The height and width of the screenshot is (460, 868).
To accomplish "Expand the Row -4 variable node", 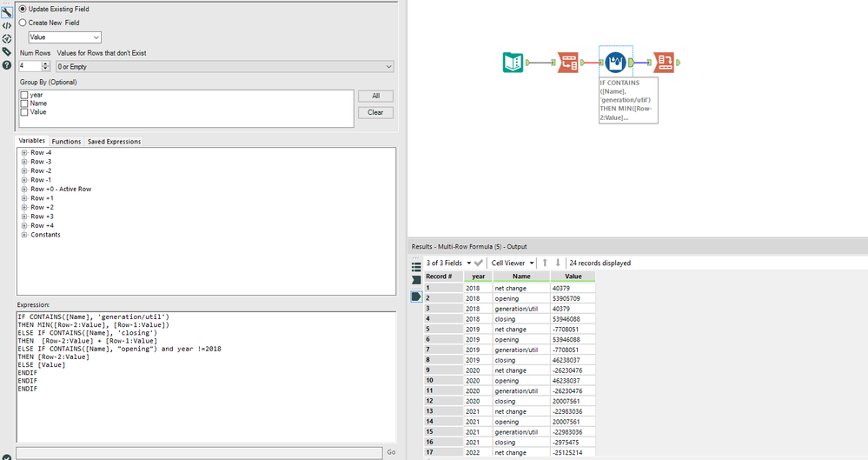I will (24, 152).
